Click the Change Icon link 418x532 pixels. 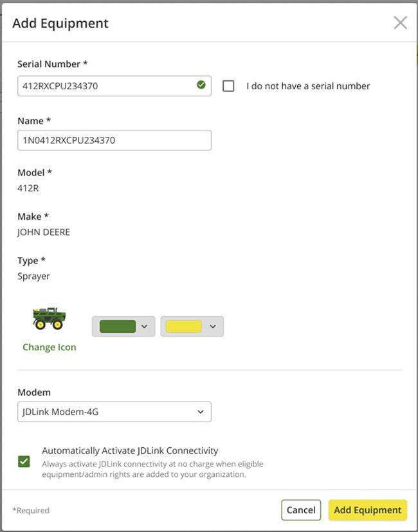(x=50, y=347)
